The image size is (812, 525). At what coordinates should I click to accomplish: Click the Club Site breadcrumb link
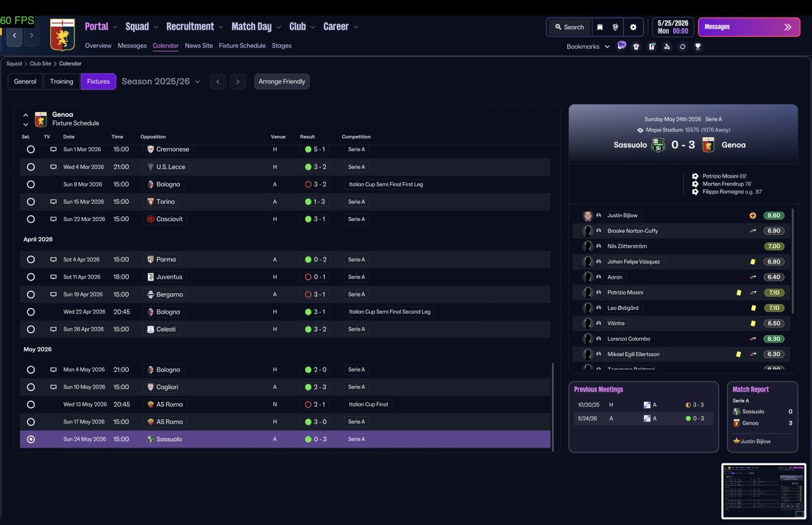(41, 63)
